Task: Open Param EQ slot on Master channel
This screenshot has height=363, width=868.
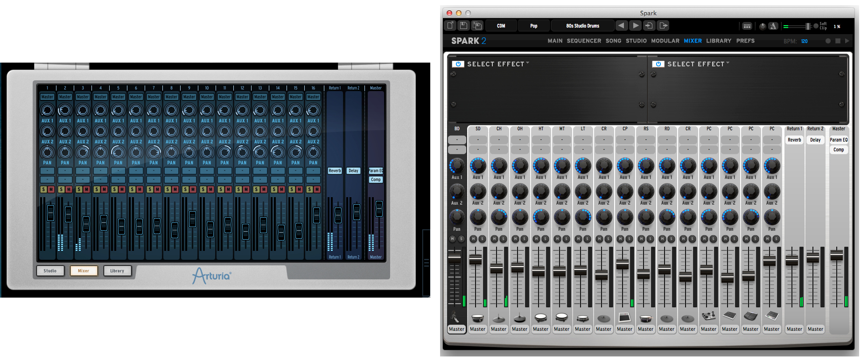Action: (839, 140)
